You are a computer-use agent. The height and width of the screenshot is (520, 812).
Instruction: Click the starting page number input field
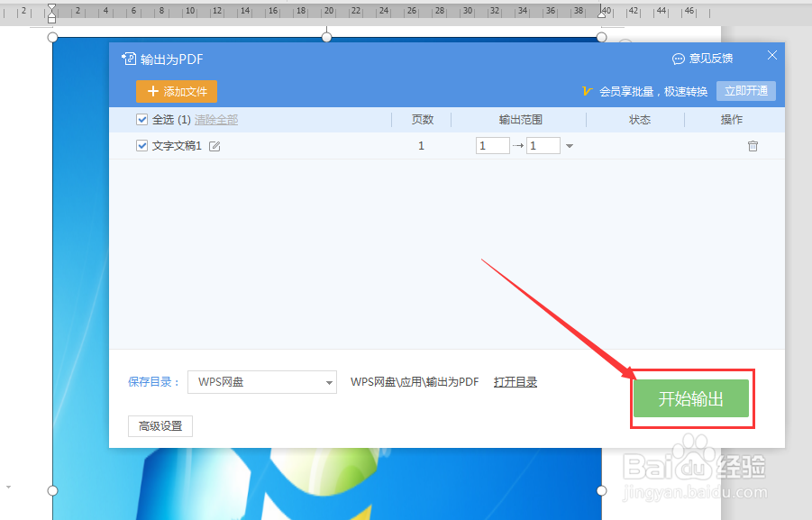492,145
